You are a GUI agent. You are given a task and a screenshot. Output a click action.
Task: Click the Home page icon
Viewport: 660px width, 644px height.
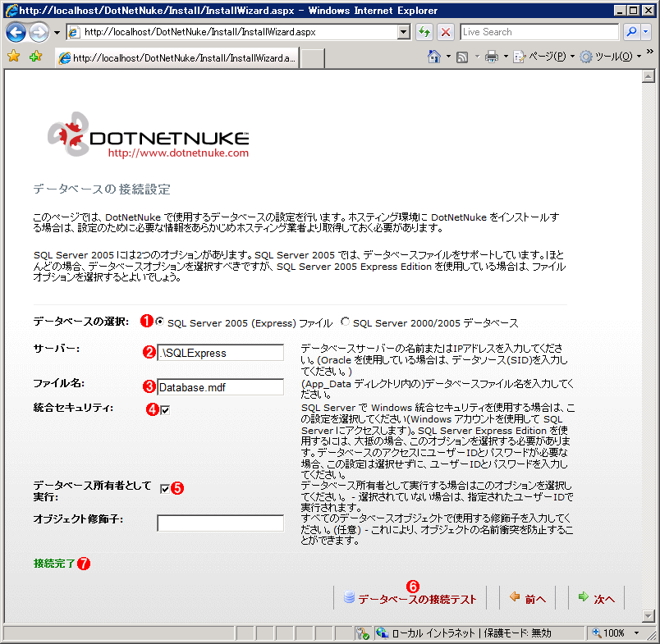coord(434,57)
